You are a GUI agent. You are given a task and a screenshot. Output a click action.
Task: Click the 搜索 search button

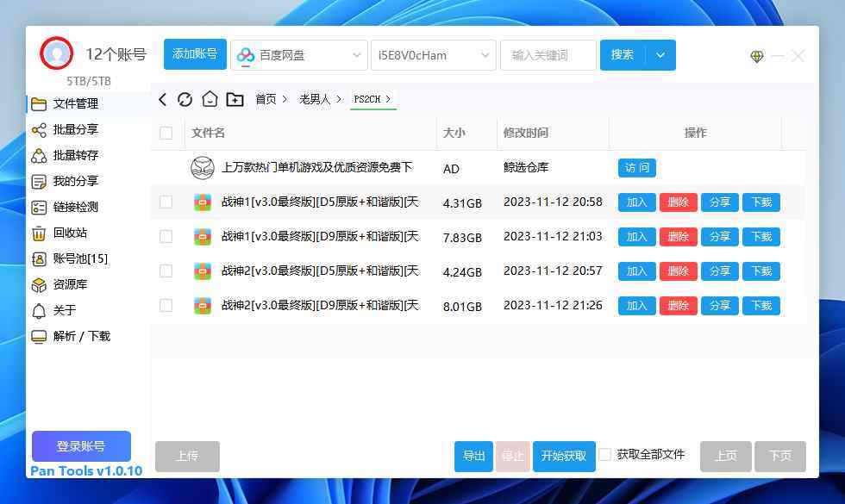(623, 55)
